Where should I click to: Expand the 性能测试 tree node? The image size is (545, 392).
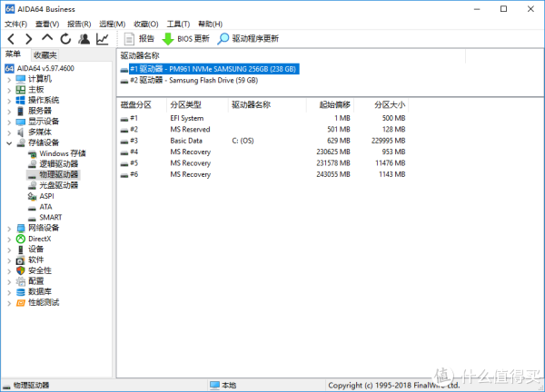click(9, 303)
